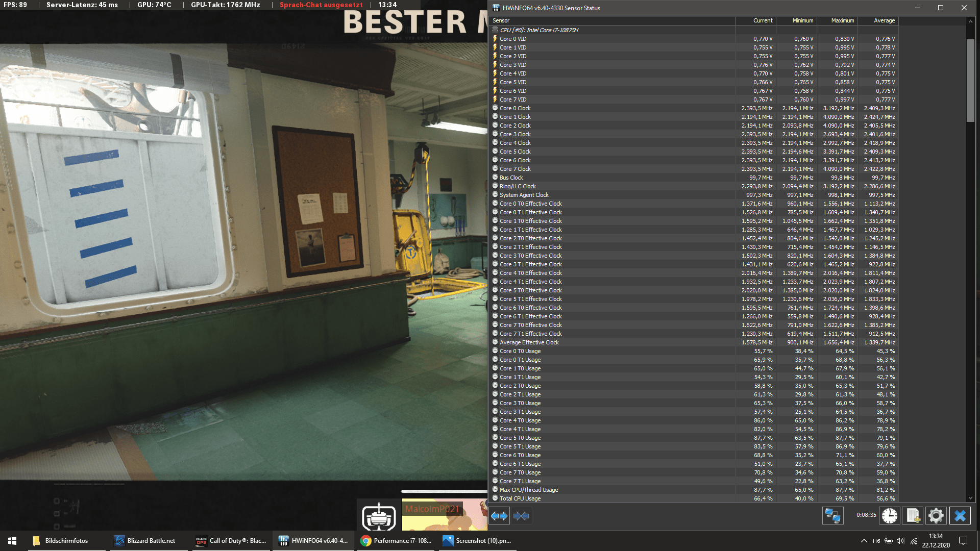Screen dimensions: 980x551
Task: Click HWiNFO collapse columns arrows button
Action: click(521, 516)
